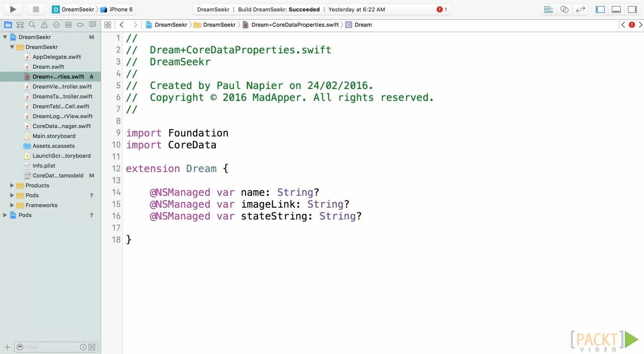Screen dimensions: 644x354
Task: Run the DreamSeekr app
Action: click(x=13, y=9)
